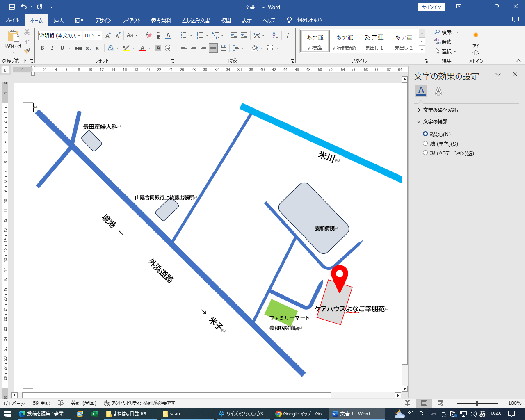This screenshot has width=525, height=420.
Task: Open Google マップ Chrome taskbar item
Action: point(301,414)
